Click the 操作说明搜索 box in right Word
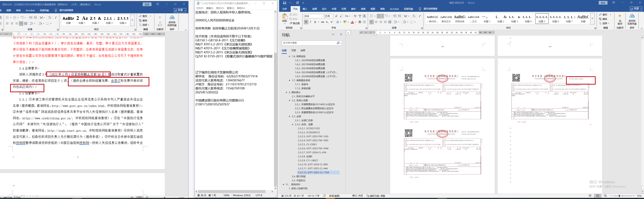 (x=430, y=9)
